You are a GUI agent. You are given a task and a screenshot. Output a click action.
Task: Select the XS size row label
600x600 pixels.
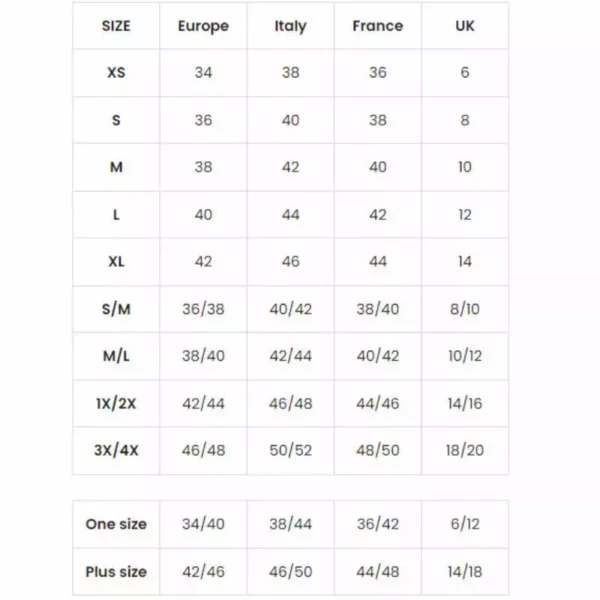116,73
